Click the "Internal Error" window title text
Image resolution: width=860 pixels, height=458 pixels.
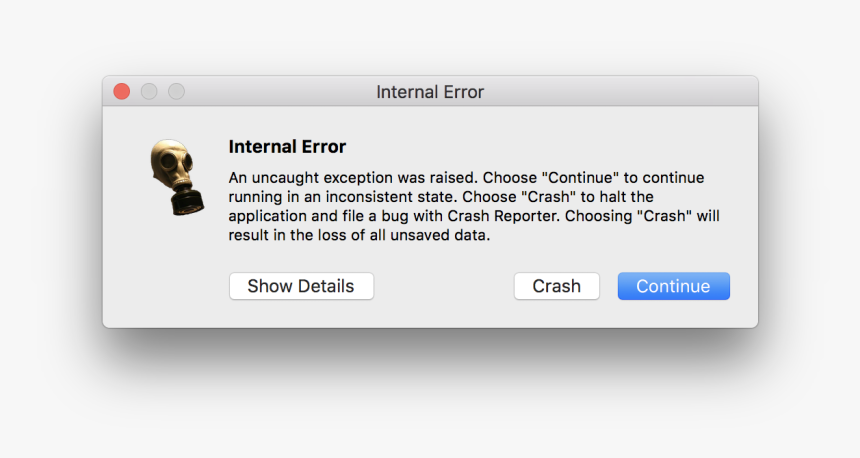click(430, 92)
